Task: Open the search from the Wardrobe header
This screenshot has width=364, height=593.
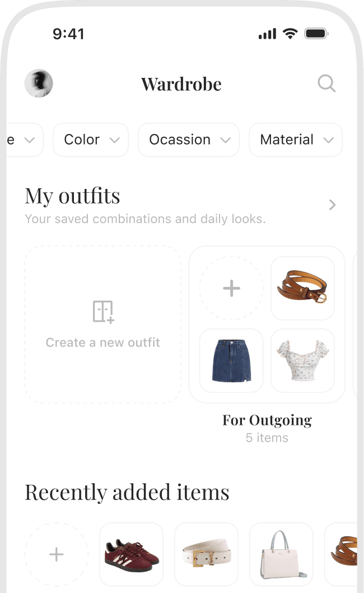Action: coord(326,84)
